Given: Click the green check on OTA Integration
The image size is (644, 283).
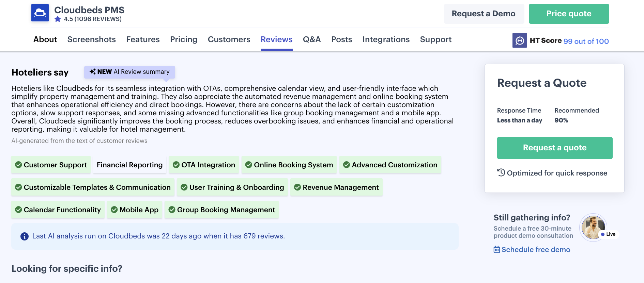Looking at the screenshot, I should [x=176, y=165].
